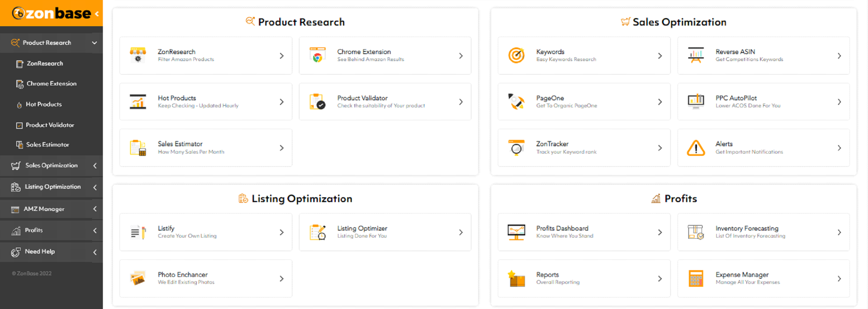Click 'Filter Amazon Products' subtitle text
Viewport: 868px width, 309px height.
tap(186, 59)
